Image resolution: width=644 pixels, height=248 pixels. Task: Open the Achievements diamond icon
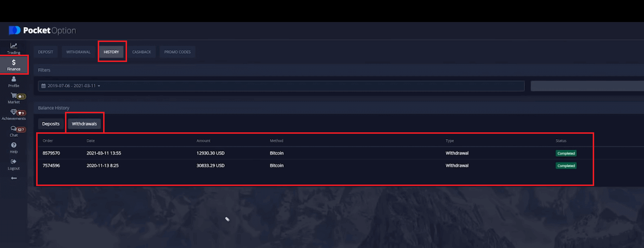[x=14, y=112]
